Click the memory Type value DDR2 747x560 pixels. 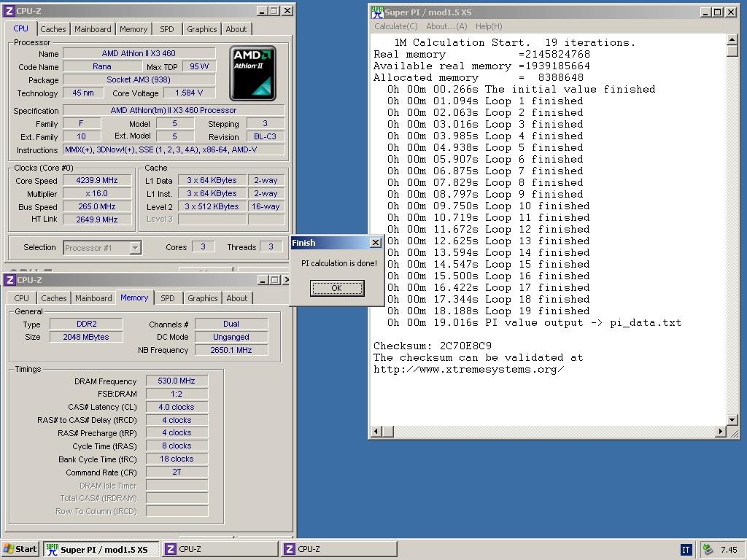[86, 324]
